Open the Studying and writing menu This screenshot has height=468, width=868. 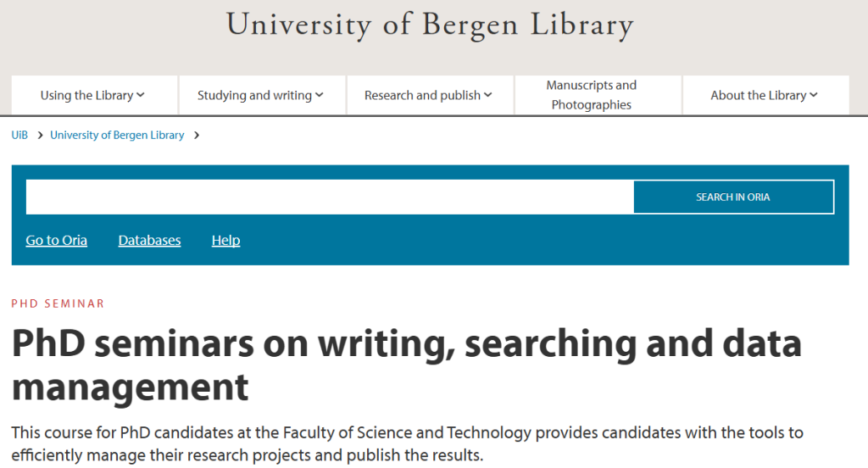pyautogui.click(x=254, y=95)
